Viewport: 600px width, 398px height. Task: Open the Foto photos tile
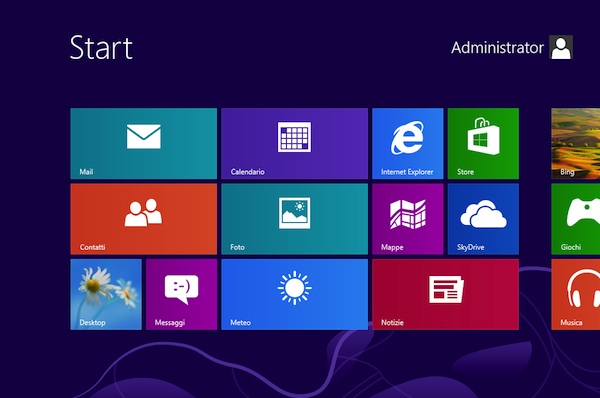[x=294, y=219]
